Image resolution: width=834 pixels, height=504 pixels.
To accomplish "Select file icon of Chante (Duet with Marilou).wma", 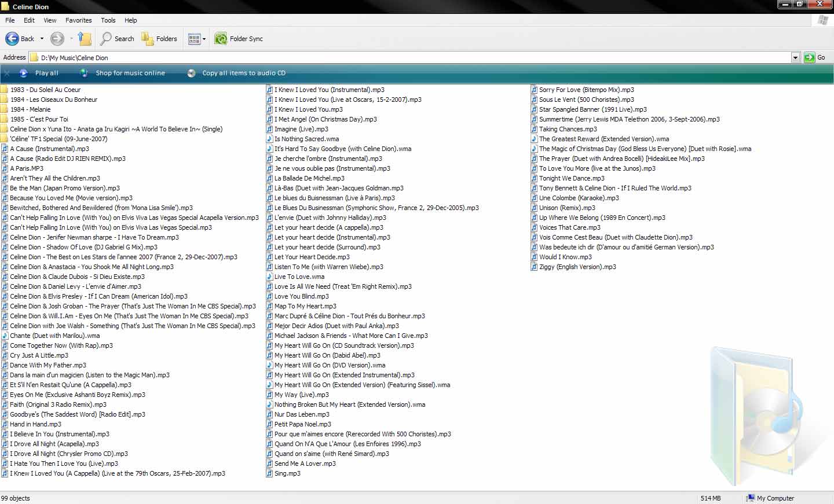I will (4, 336).
